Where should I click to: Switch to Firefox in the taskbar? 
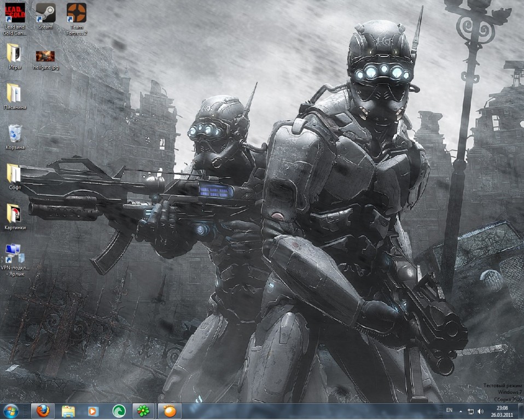pyautogui.click(x=43, y=411)
